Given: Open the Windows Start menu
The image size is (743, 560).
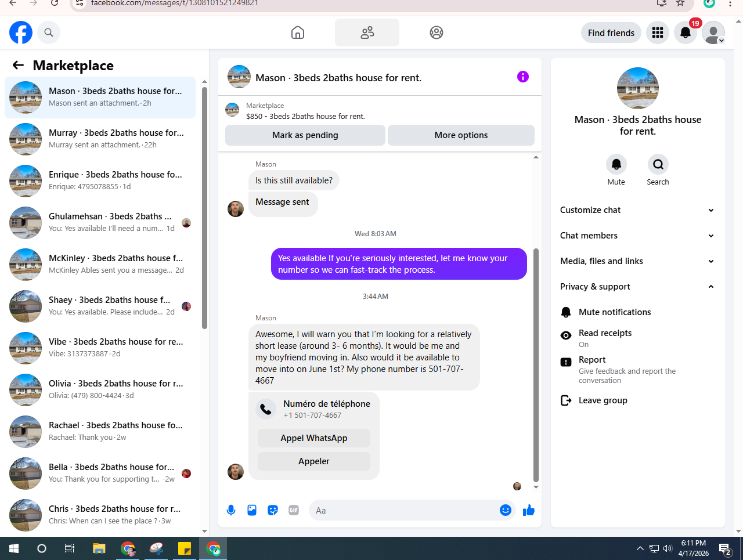Looking at the screenshot, I should click(14, 548).
